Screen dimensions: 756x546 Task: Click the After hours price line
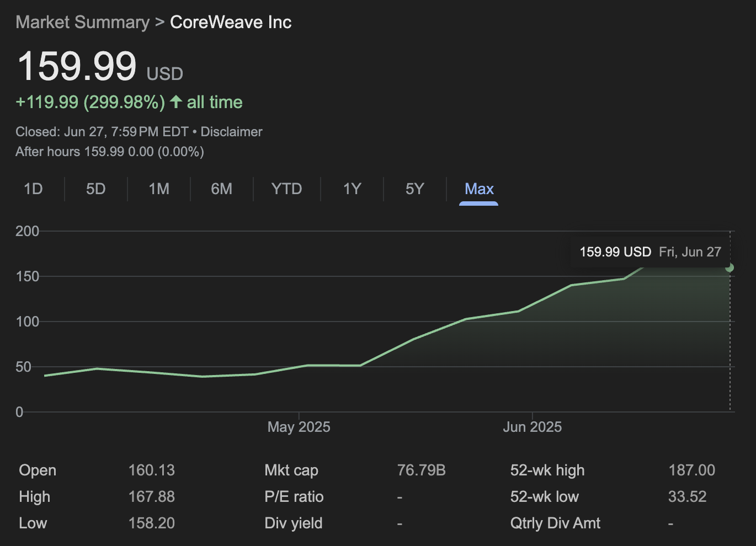pyautogui.click(x=110, y=152)
